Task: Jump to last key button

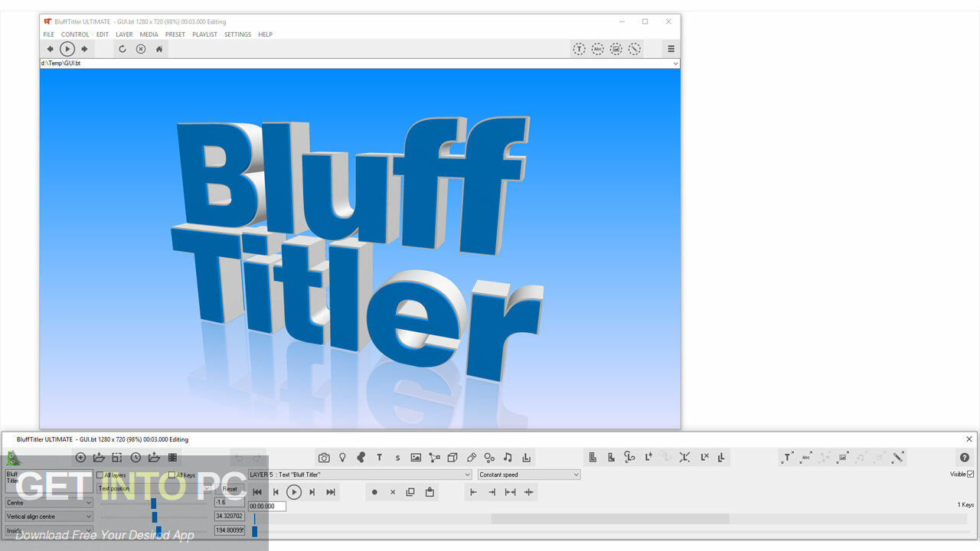Action: (x=331, y=492)
